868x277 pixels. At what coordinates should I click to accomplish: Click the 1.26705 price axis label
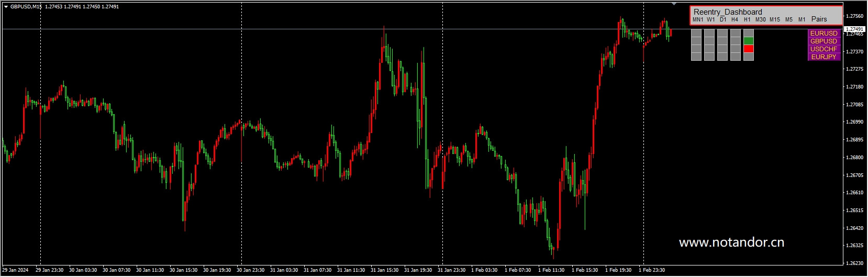coord(855,175)
